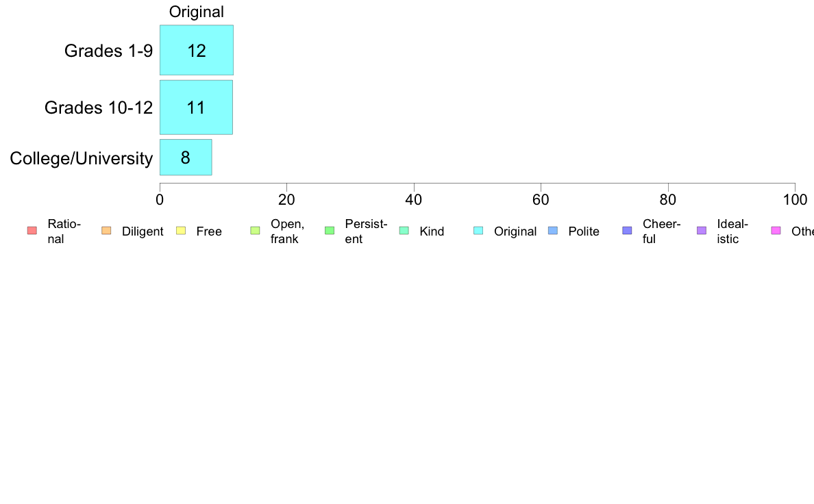
Task: Click the pink Other legend swatch
Action: [x=776, y=231]
